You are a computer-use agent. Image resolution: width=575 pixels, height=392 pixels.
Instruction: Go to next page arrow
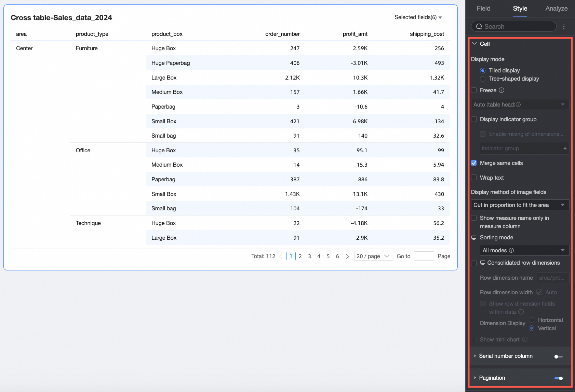click(x=348, y=256)
